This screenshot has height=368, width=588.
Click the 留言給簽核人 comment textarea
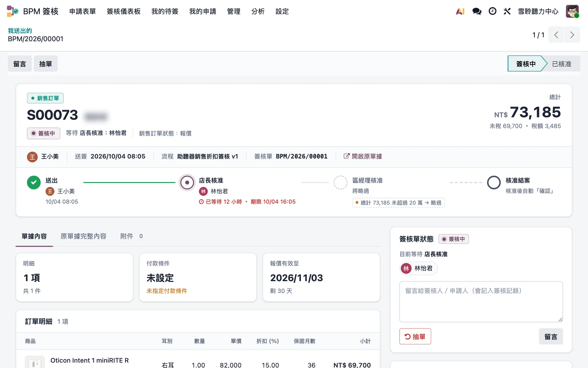pyautogui.click(x=481, y=302)
